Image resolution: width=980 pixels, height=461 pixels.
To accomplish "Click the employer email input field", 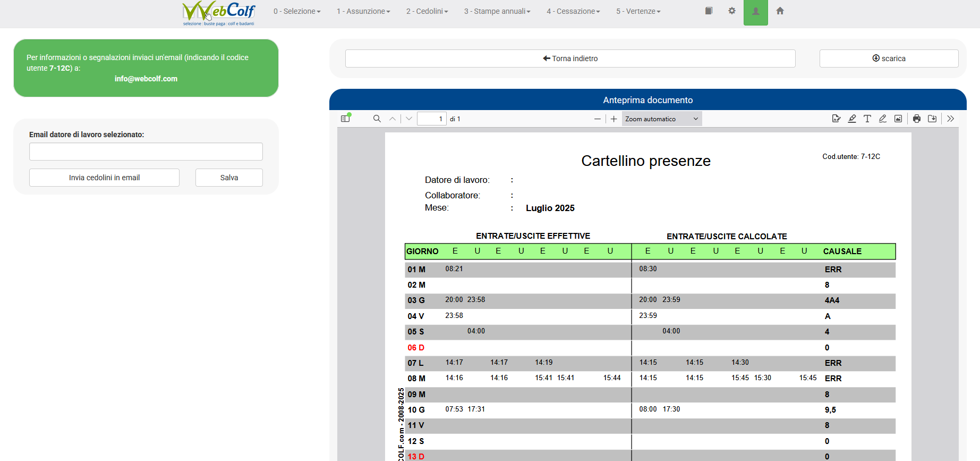I will coord(146,152).
